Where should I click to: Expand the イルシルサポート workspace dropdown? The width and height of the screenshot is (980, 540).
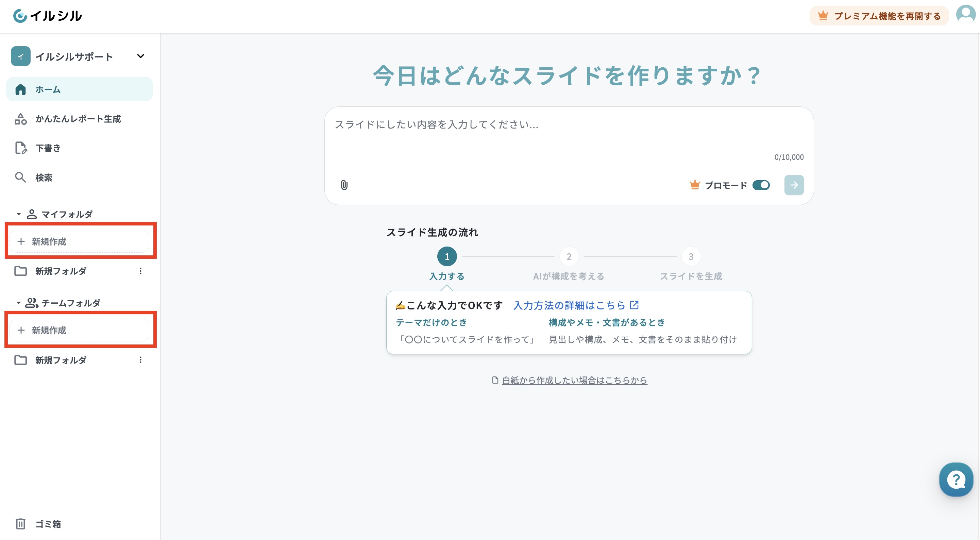140,56
